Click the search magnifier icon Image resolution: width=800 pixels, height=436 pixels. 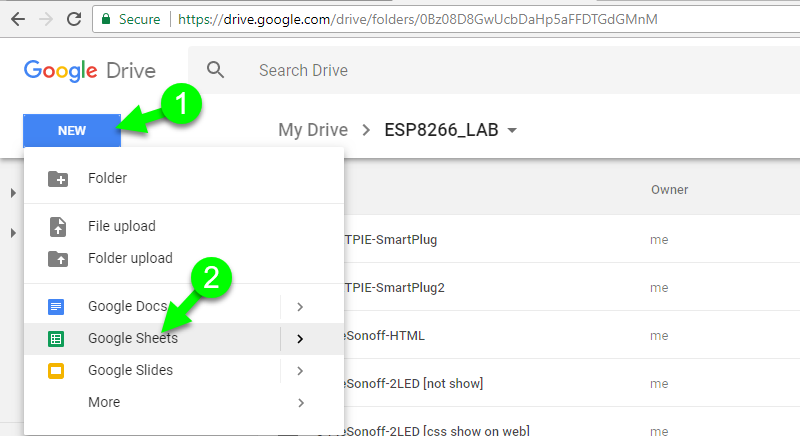click(215, 70)
